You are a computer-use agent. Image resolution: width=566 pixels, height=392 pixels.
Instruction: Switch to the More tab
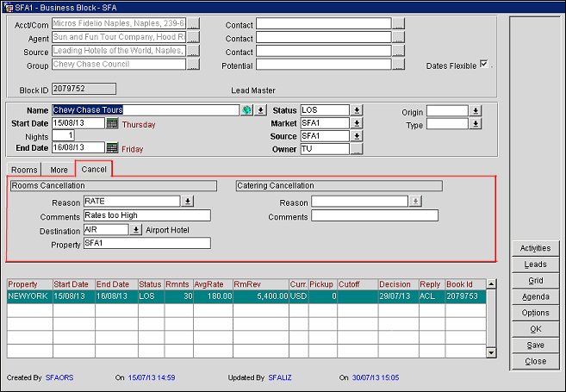(59, 170)
